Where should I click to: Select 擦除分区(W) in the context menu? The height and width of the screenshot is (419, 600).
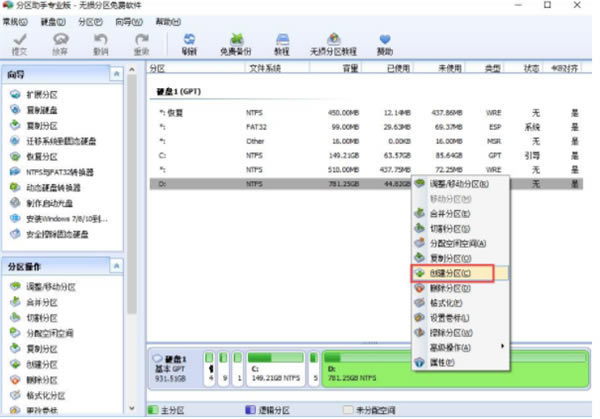460,333
